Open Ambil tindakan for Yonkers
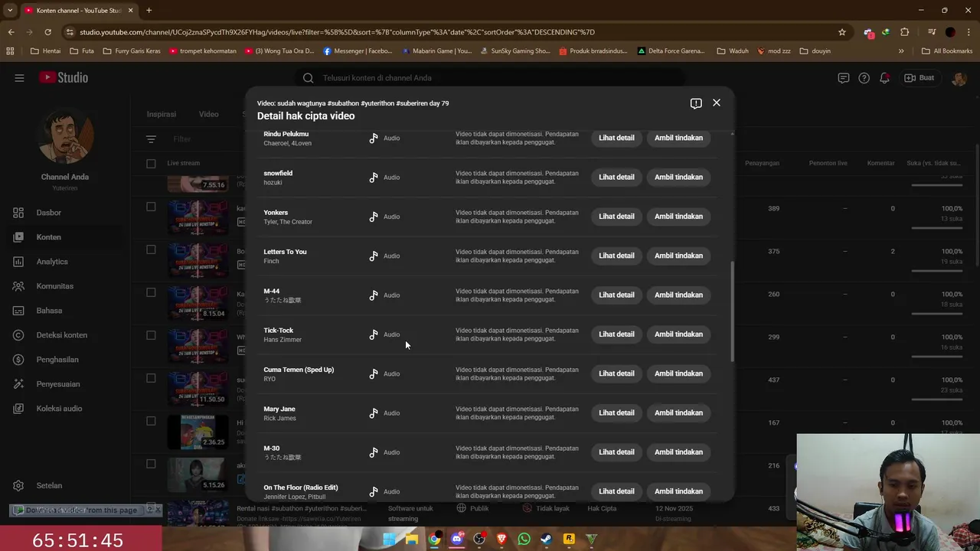Image resolution: width=980 pixels, height=551 pixels. 678,217
